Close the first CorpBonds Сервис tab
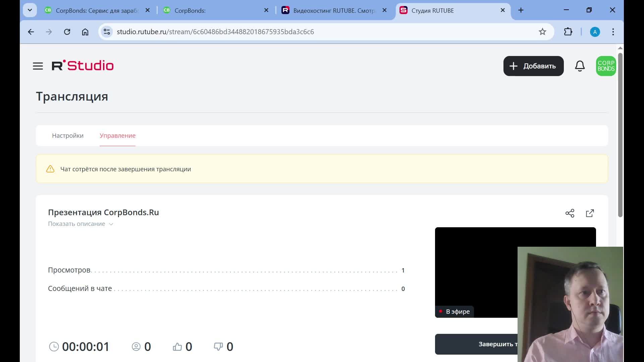The height and width of the screenshot is (362, 644). pos(148,10)
